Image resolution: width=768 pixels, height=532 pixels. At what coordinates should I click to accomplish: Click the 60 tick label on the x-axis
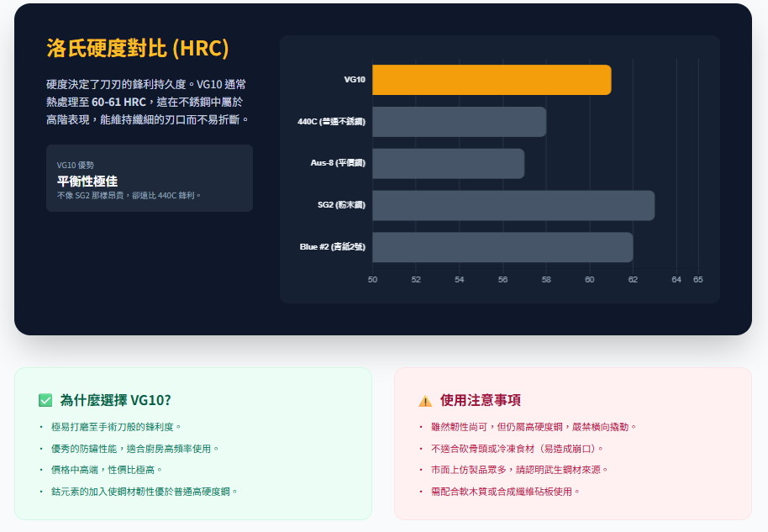589,279
